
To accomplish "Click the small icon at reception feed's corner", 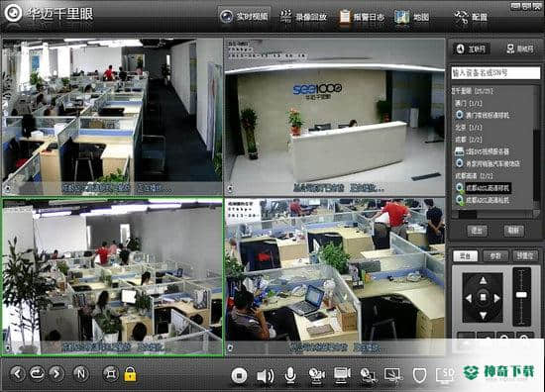I will tap(230, 189).
